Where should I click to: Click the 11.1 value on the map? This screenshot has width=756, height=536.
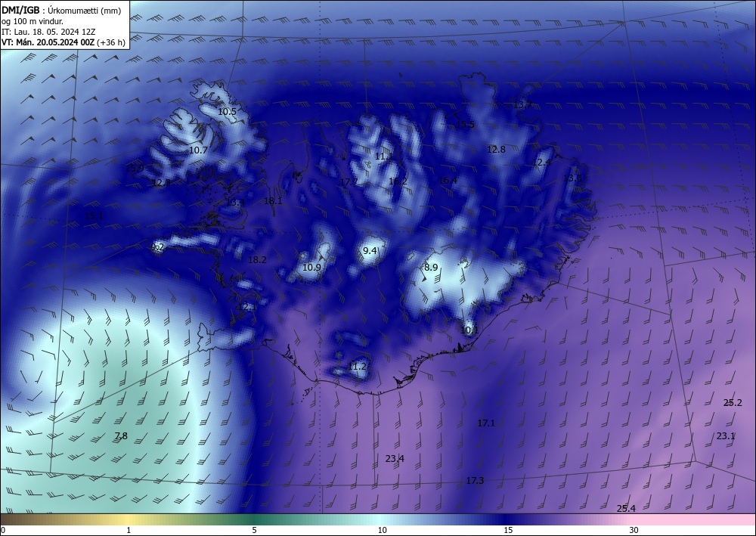384,156
